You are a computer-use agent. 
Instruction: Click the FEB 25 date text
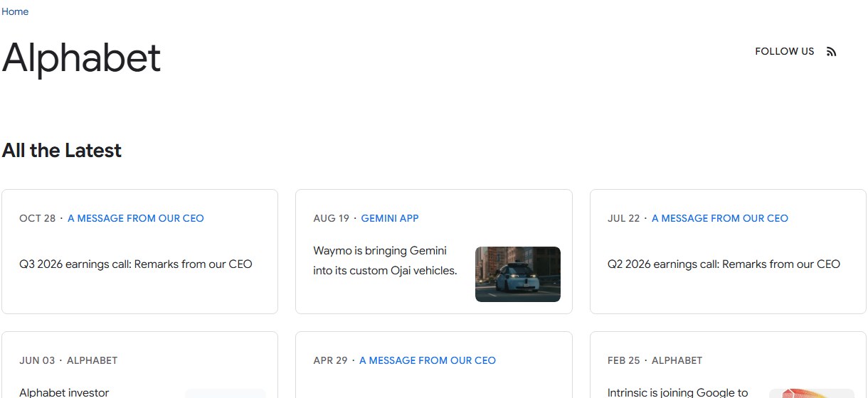(624, 360)
